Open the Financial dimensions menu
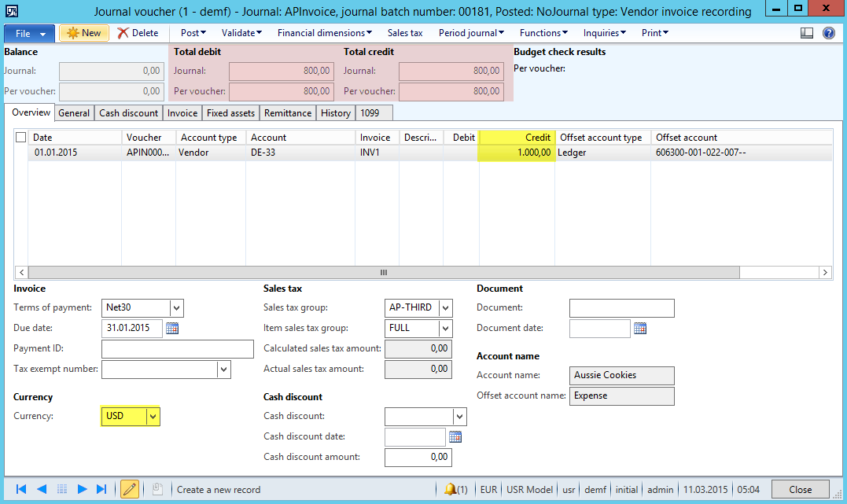 click(325, 33)
